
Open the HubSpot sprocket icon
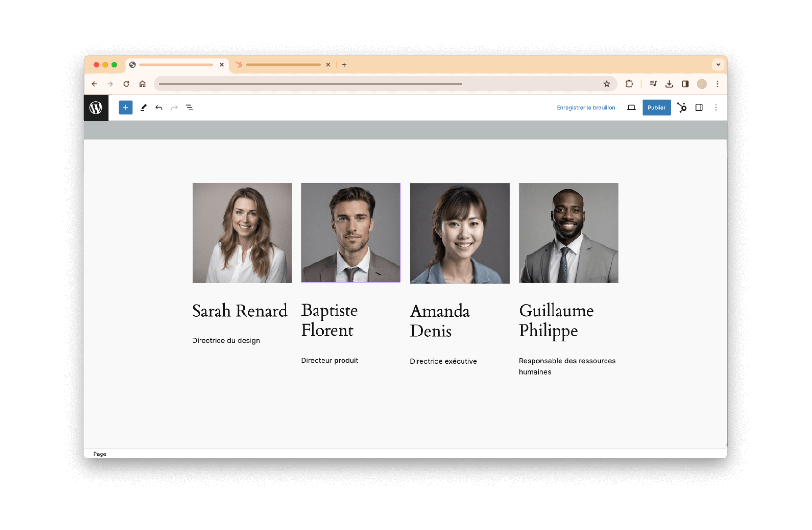pyautogui.click(x=682, y=108)
